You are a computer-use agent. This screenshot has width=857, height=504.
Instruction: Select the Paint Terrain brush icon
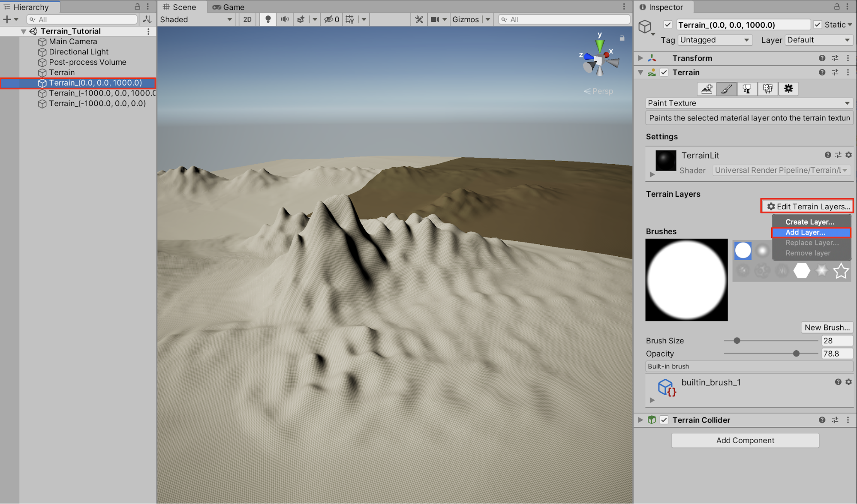pyautogui.click(x=727, y=89)
